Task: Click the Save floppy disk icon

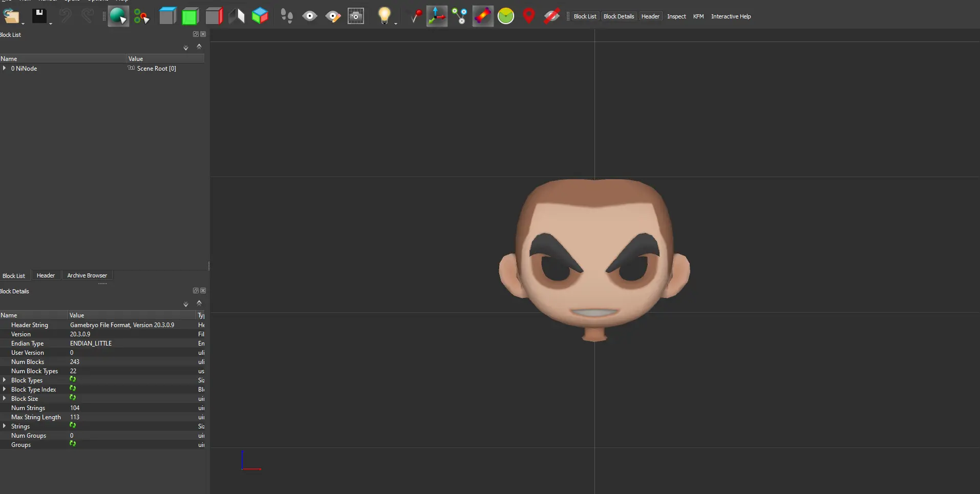Action: [x=39, y=16]
